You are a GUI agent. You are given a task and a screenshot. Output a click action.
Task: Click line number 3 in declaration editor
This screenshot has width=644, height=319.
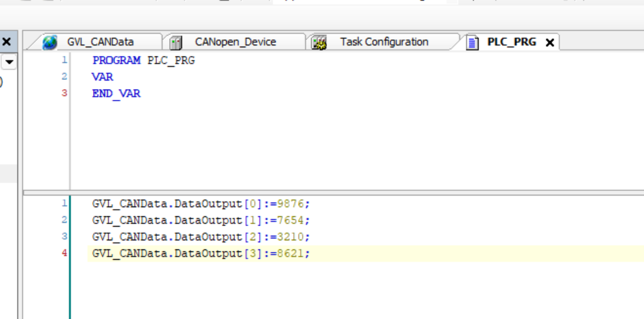pos(64,93)
